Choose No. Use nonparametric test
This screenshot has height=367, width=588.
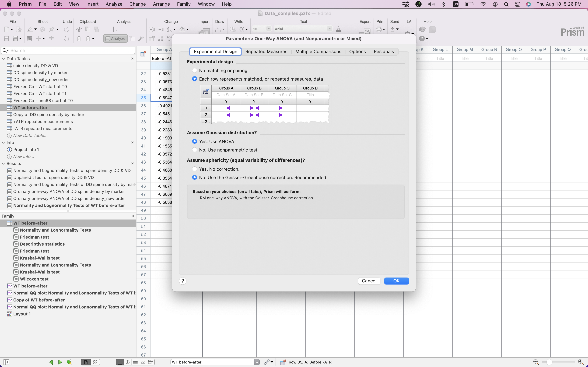coord(194,150)
